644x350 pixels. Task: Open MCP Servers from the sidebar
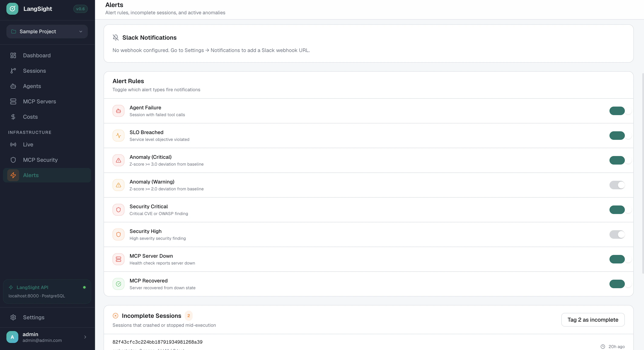47,101
